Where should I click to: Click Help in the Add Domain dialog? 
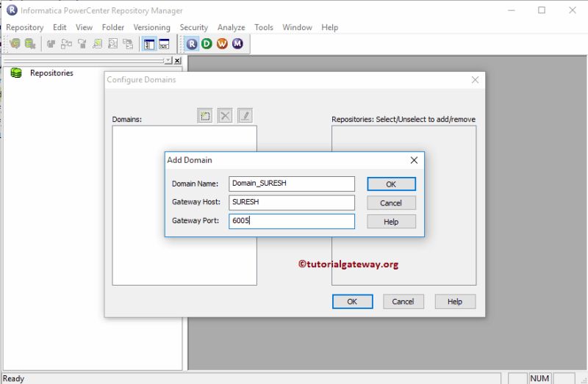(391, 222)
